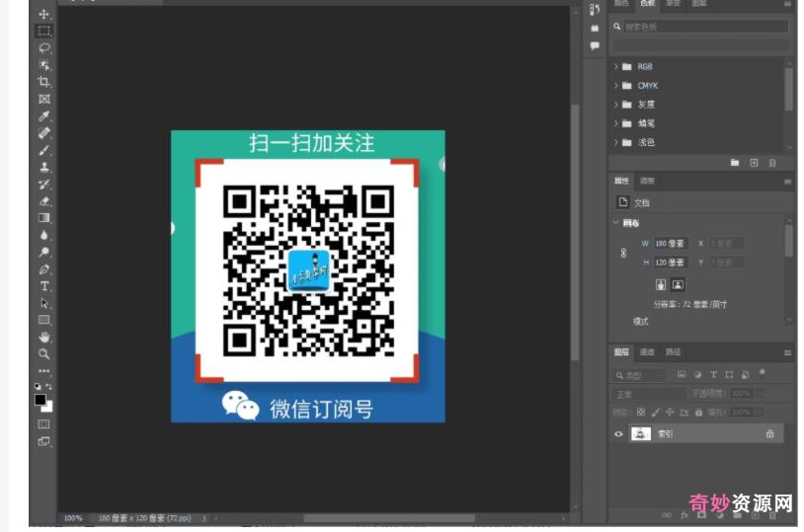
Task: Open the Swatches panel flyout menu
Action: 787,4
